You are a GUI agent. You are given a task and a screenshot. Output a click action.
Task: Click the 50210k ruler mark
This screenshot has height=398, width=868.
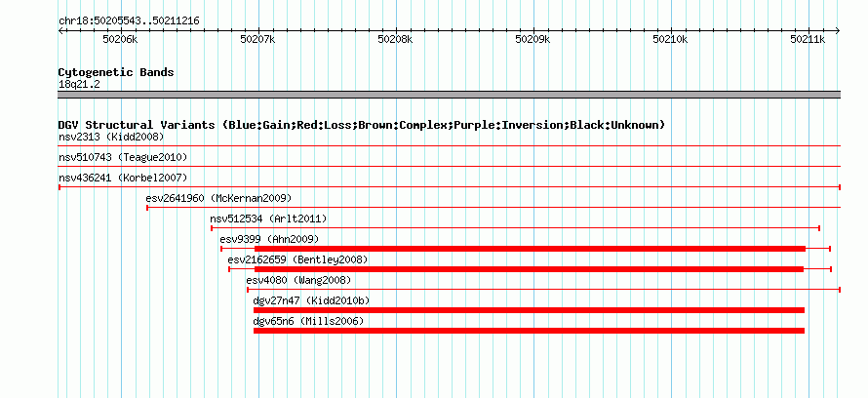(x=670, y=39)
